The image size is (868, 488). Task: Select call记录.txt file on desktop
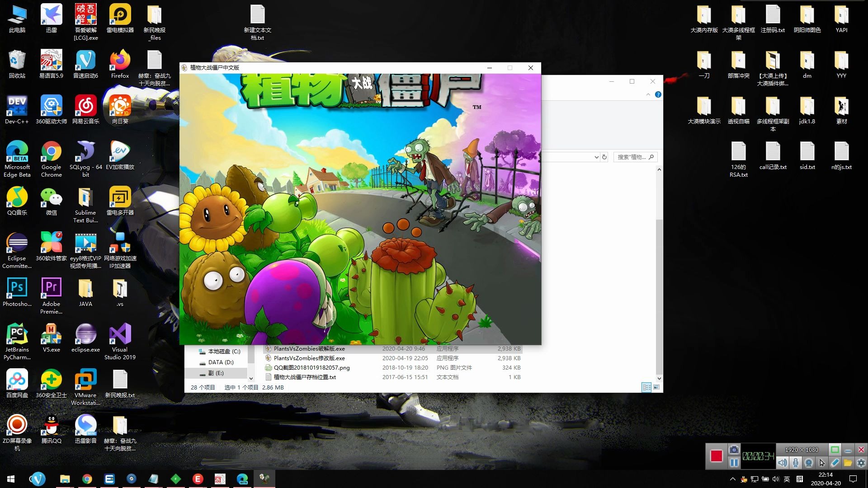point(773,155)
